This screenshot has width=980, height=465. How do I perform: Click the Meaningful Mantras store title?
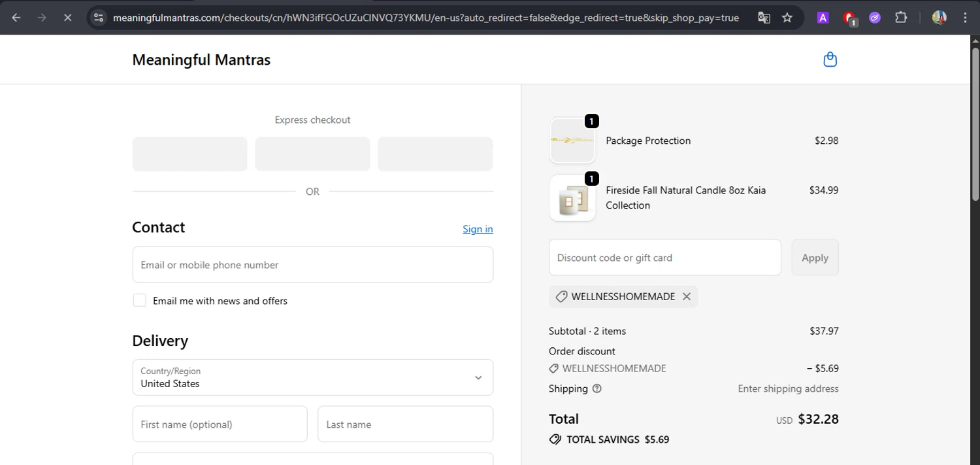[x=201, y=60]
